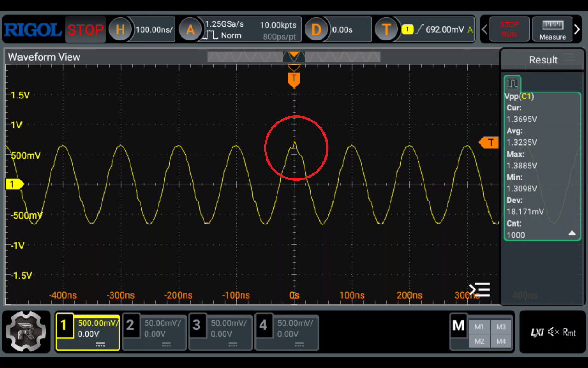Click the LXI network status icon

tap(537, 332)
